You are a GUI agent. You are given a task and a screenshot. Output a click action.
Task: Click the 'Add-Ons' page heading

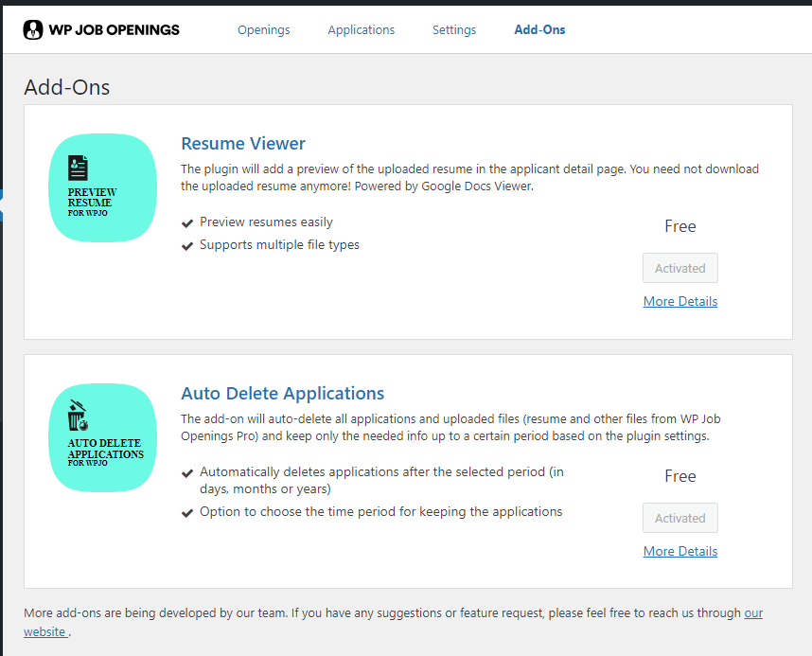(67, 87)
